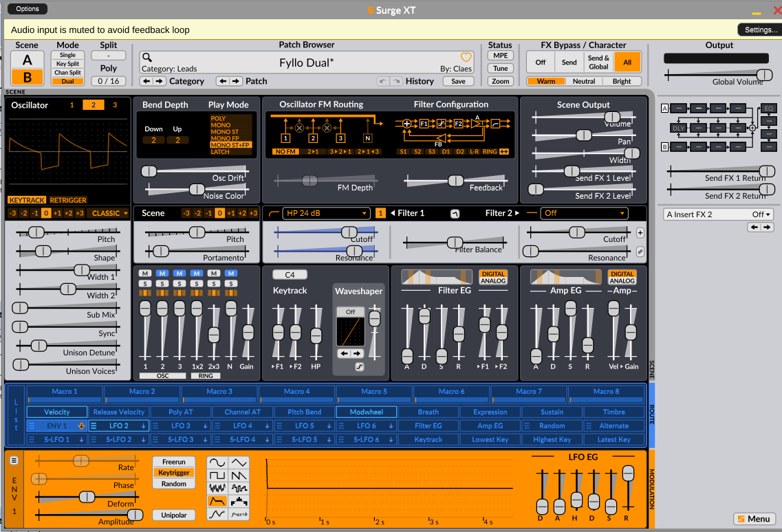Set Amp EG to ANALOG mode

[x=622, y=280]
